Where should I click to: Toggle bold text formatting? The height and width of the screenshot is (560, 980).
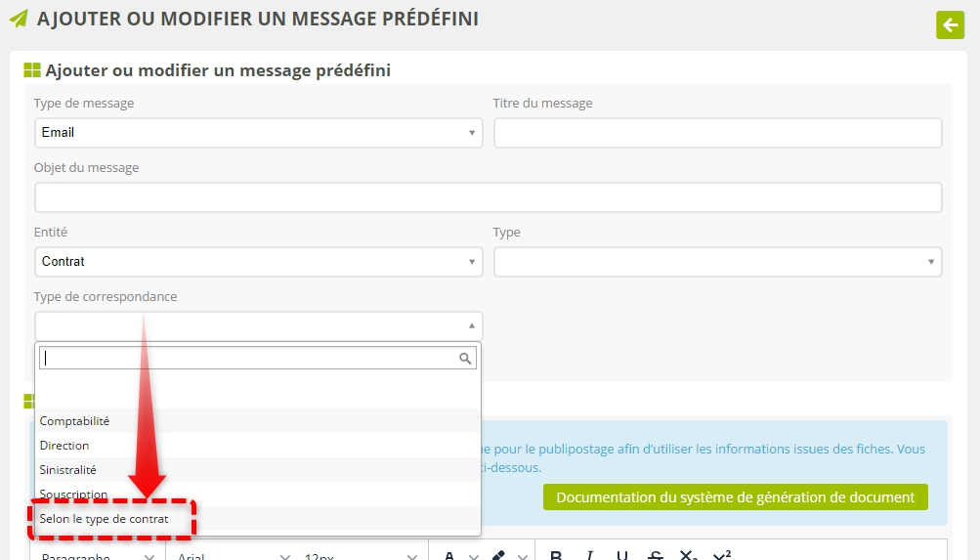click(556, 556)
